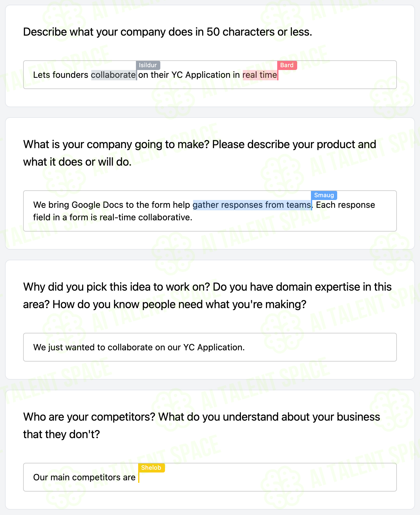The height and width of the screenshot is (515, 420).
Task: Click the "Why did you pick this idea" heading
Action: 207,296
